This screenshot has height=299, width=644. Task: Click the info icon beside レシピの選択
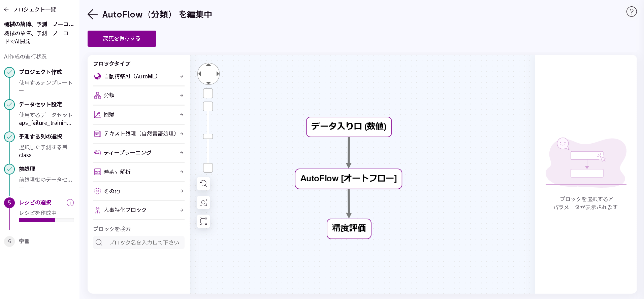point(70,202)
